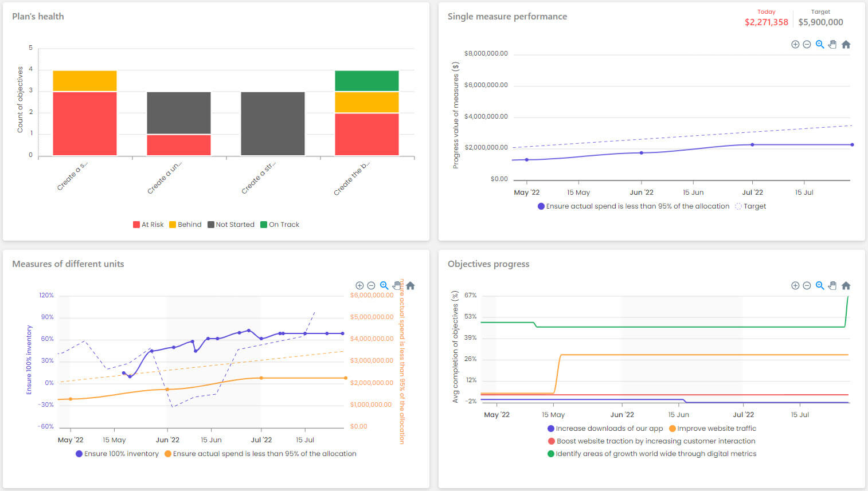This screenshot has width=868, height=491.
Task: Toggle the At Risk legend series
Action: pos(148,225)
